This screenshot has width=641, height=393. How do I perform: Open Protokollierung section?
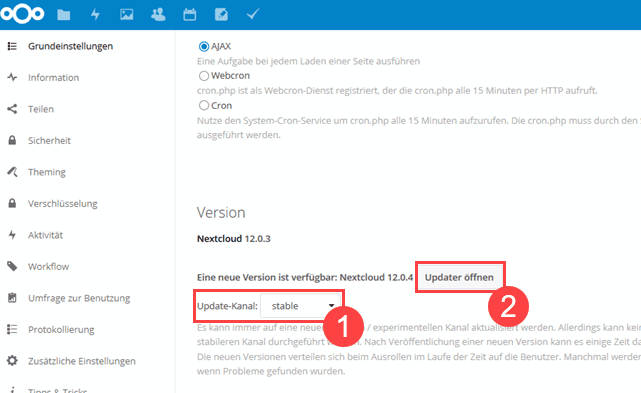pyautogui.click(x=61, y=330)
